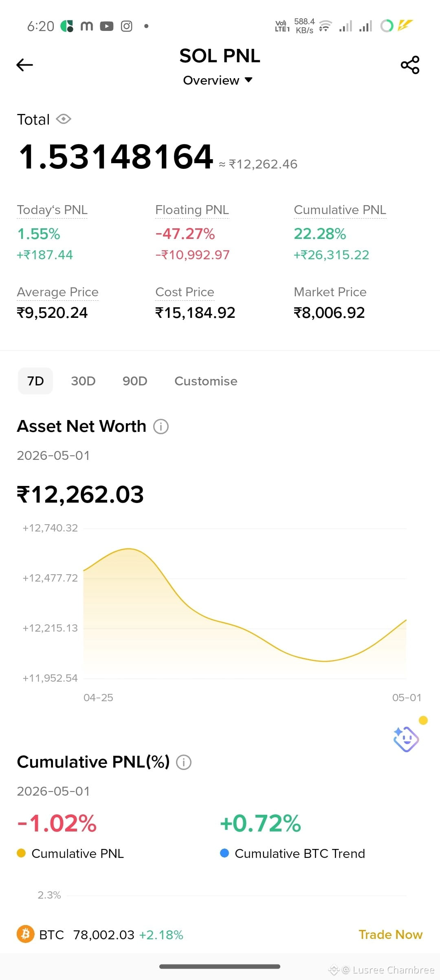This screenshot has height=980, width=440.
Task: Toggle the Cumulative PNL yellow legend
Action: (x=70, y=853)
